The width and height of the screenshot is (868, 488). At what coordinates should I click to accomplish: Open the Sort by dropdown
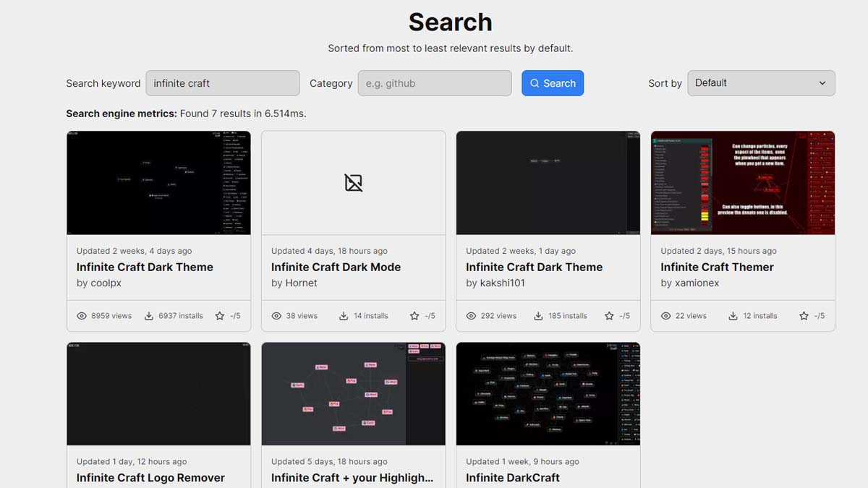(760, 83)
